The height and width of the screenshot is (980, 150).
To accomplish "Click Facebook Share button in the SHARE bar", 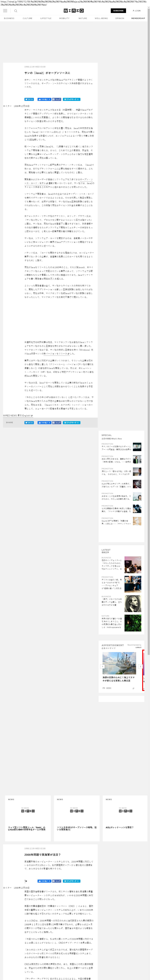I will 57,422.
